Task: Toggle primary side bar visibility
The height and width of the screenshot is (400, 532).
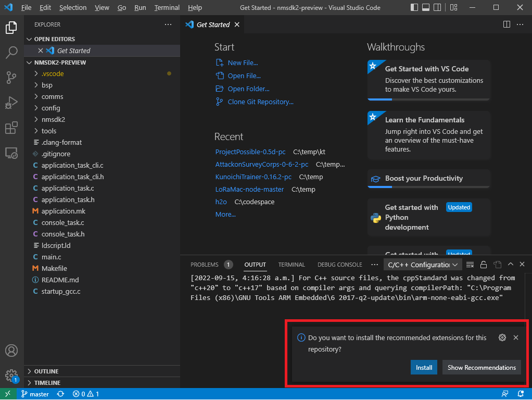Action: coord(414,7)
